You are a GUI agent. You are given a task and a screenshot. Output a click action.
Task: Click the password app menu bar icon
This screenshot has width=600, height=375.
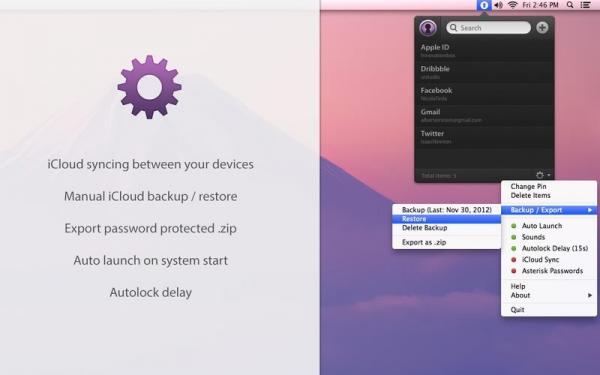tap(484, 5)
